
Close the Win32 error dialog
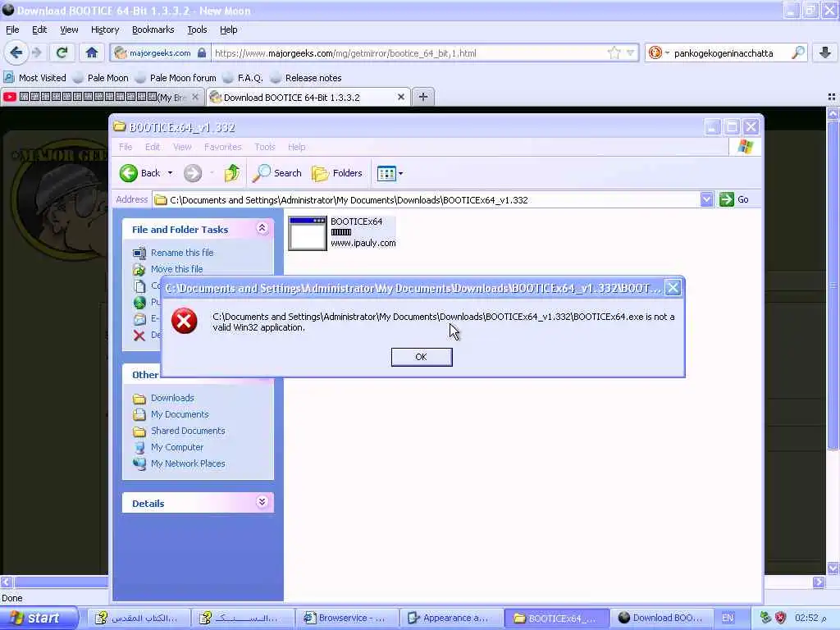click(x=673, y=288)
